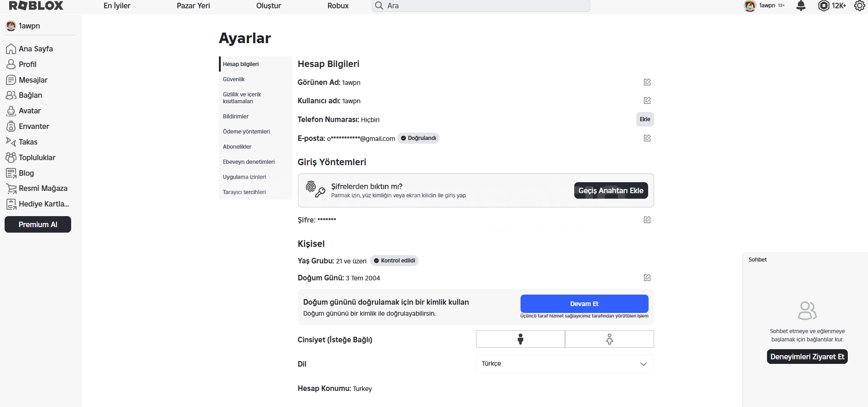Edit the Şifre password
Image resolution: width=868 pixels, height=407 pixels.
[647, 220]
